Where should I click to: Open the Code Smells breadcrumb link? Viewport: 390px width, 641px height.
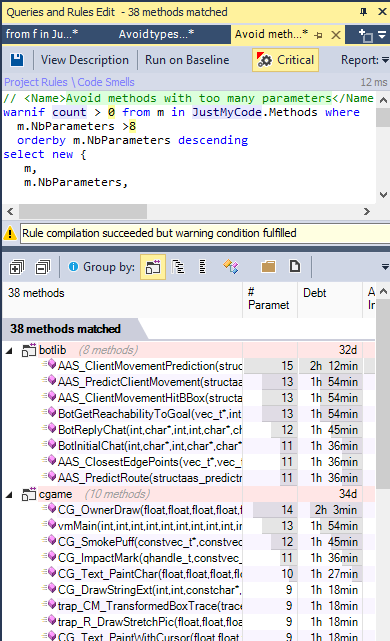point(106,82)
